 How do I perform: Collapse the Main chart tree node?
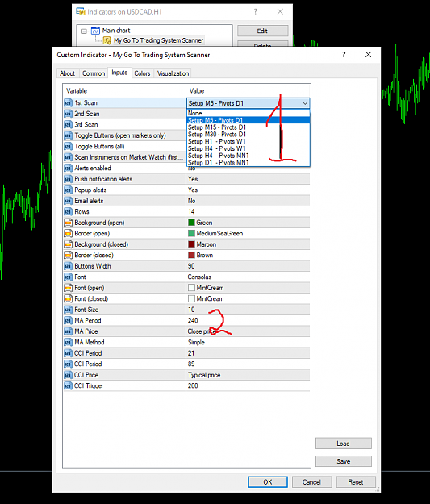pyautogui.click(x=84, y=31)
